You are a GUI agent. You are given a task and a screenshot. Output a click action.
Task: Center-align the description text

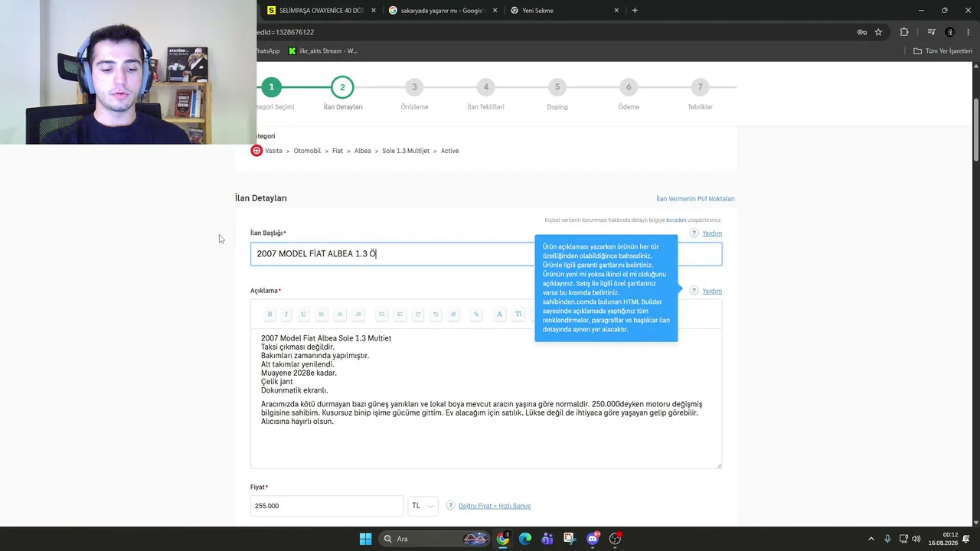click(340, 314)
